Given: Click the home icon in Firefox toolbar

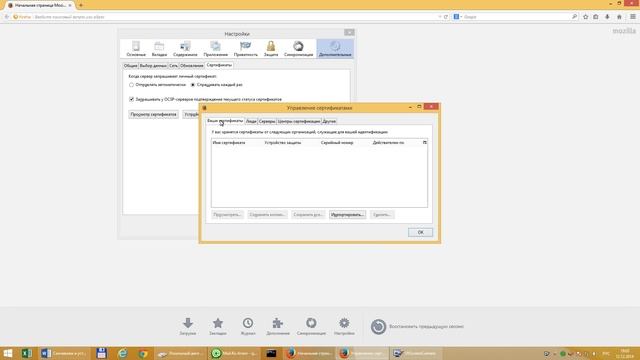Looking at the screenshot, I should click(x=619, y=17).
